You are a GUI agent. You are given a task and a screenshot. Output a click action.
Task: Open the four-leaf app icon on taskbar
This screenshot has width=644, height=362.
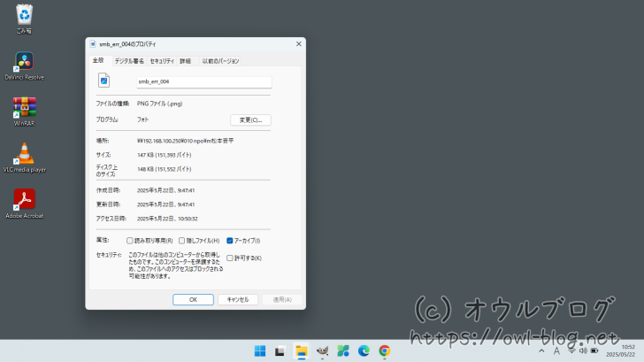[x=343, y=350]
